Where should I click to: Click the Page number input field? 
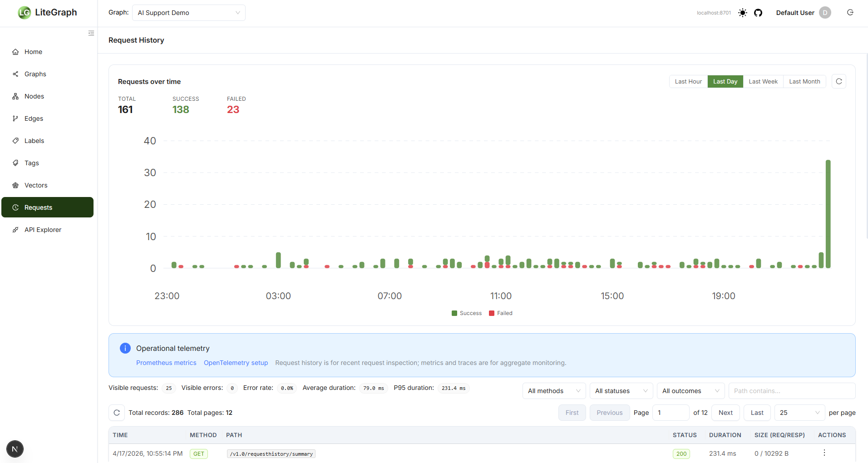pyautogui.click(x=671, y=413)
